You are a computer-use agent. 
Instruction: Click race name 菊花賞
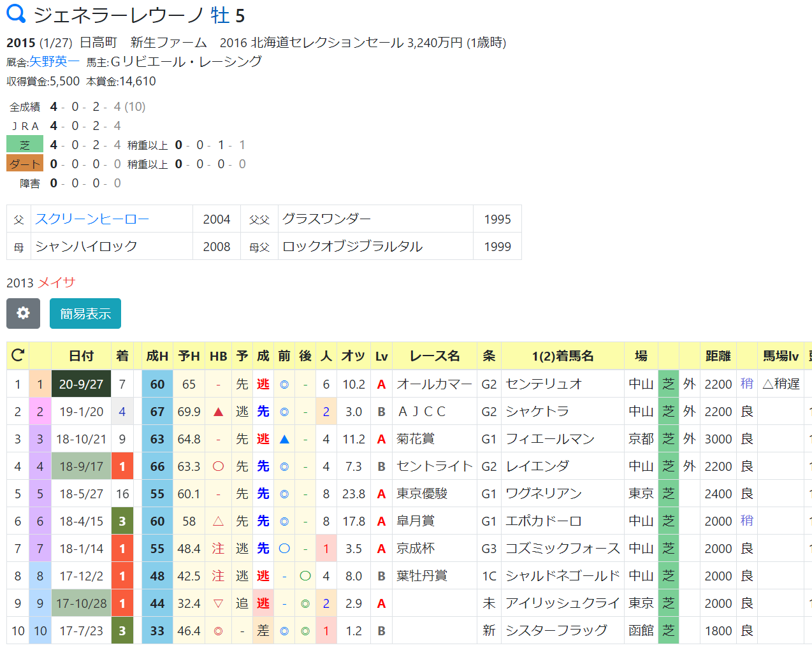[416, 438]
